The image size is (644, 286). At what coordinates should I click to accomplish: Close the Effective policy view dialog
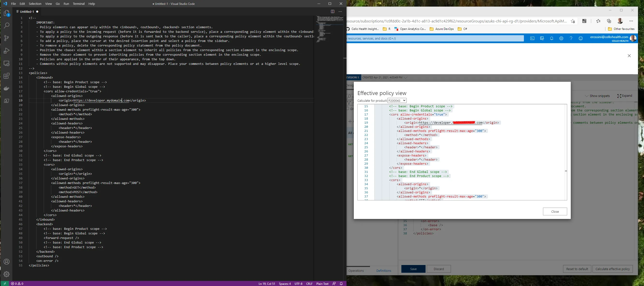click(x=555, y=211)
